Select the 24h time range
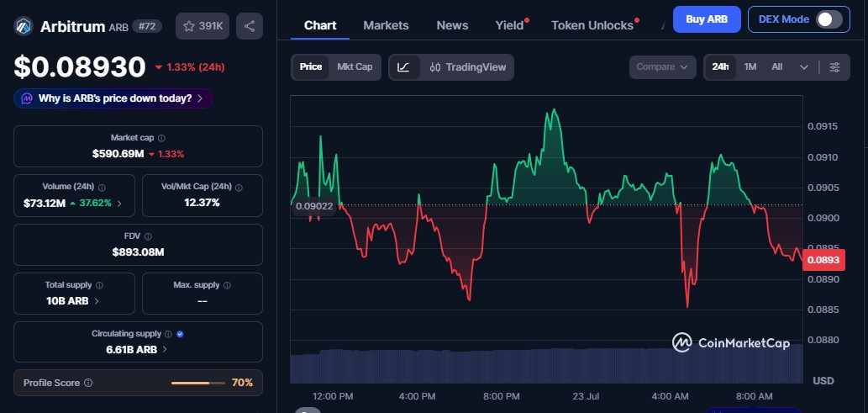This screenshot has width=868, height=413. point(720,67)
